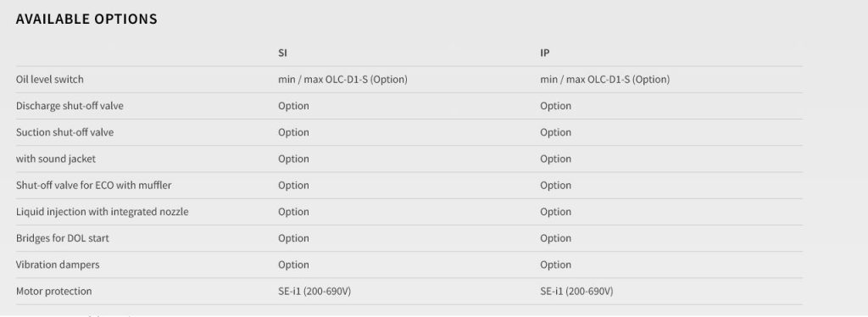Viewport: 868px width, 317px height.
Task: Click the AVAILABLE OPTIONS heading
Action: click(x=86, y=19)
